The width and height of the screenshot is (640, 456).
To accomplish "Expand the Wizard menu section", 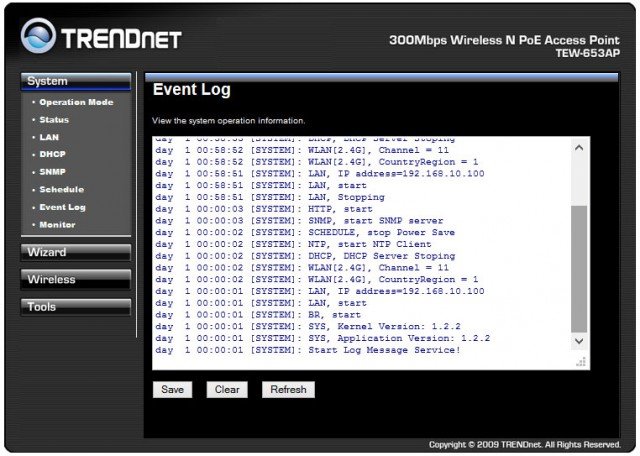I will click(x=76, y=252).
